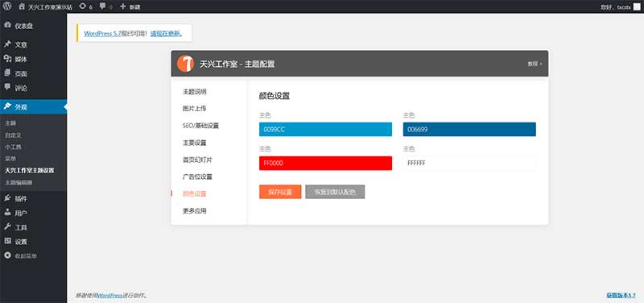Open the WordPress link in footer
Image resolution: width=644 pixels, height=303 pixels.
point(110,295)
